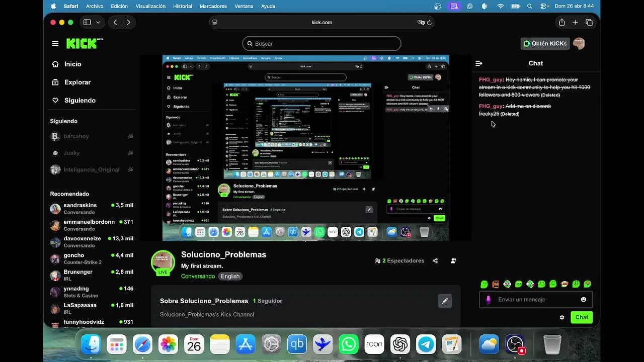Click the purple microphone icon in the chat input
The width and height of the screenshot is (644, 362).
pos(488,300)
